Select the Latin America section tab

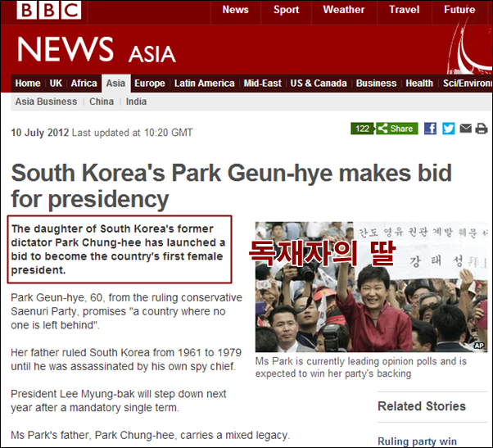(x=205, y=84)
